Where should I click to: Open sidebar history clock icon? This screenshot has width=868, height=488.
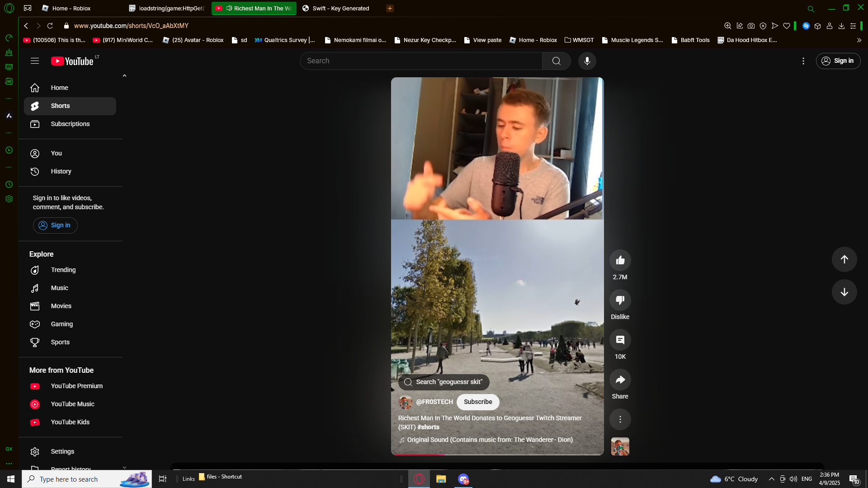point(9,184)
